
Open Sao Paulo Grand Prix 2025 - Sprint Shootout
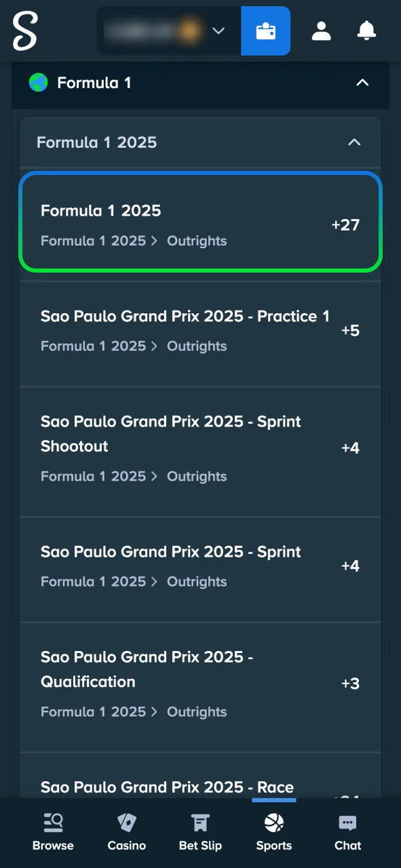pyautogui.click(x=200, y=448)
